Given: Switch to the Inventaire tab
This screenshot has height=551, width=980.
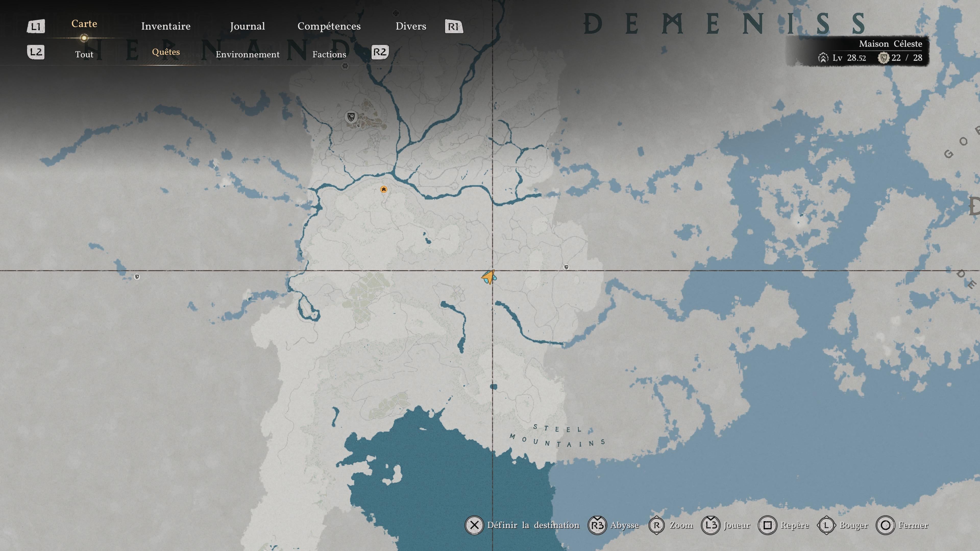Looking at the screenshot, I should (166, 26).
